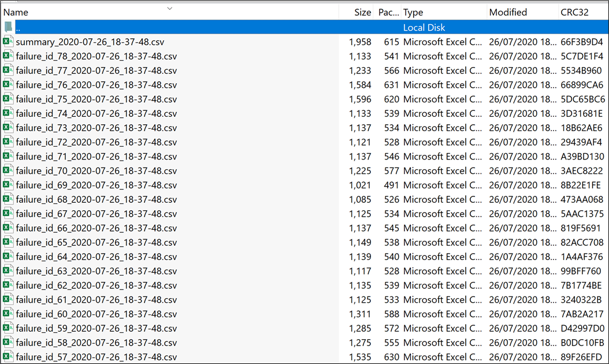Click the Excel icon beside failure_id_70 file
Screen dimensions: 609x364
click(x=8, y=170)
